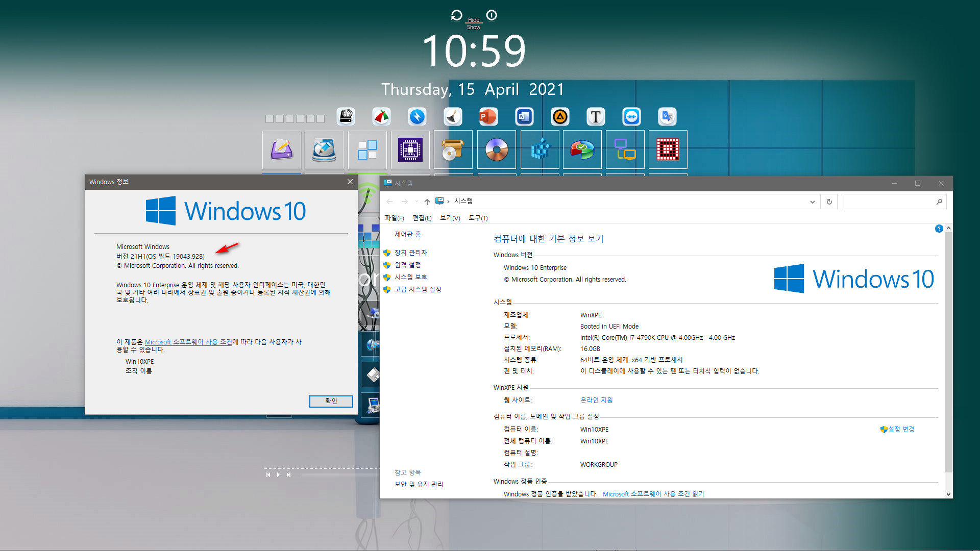Viewport: 980px width, 551px height.
Task: Launch the two-monitor network tile
Action: [x=625, y=149]
